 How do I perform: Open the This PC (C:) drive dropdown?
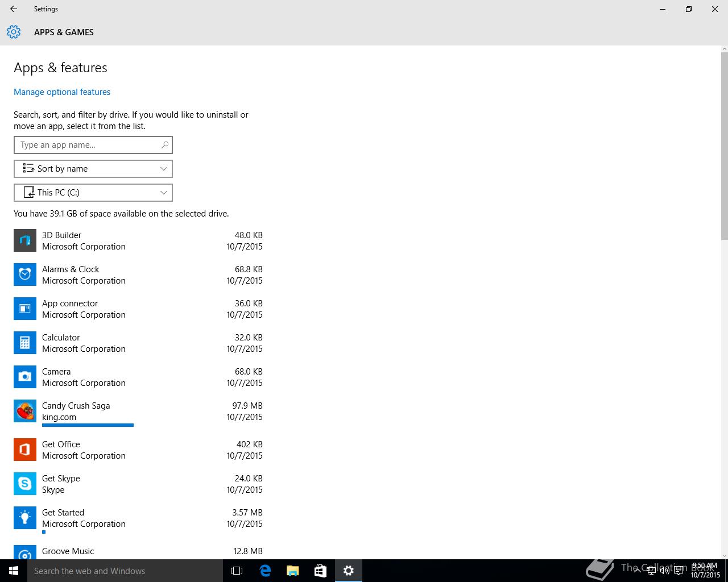pos(93,193)
